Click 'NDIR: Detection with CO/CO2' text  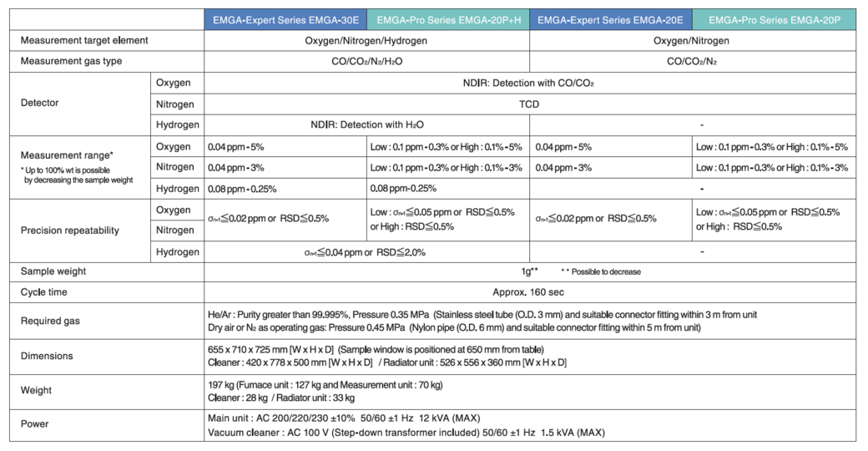click(528, 84)
